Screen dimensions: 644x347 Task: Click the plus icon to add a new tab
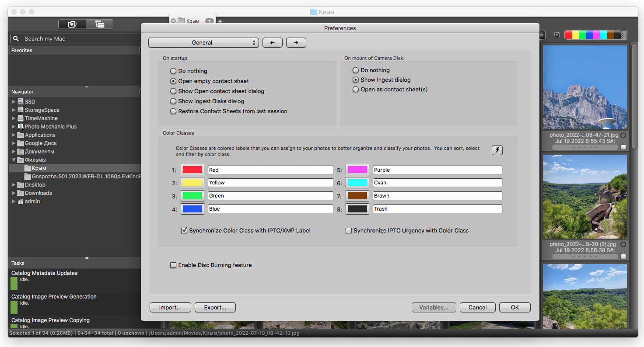(x=220, y=21)
